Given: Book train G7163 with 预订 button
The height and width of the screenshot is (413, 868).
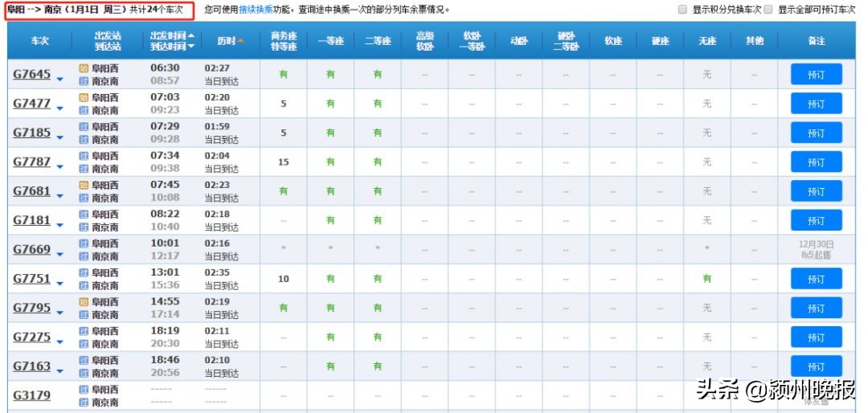Looking at the screenshot, I should (817, 366).
